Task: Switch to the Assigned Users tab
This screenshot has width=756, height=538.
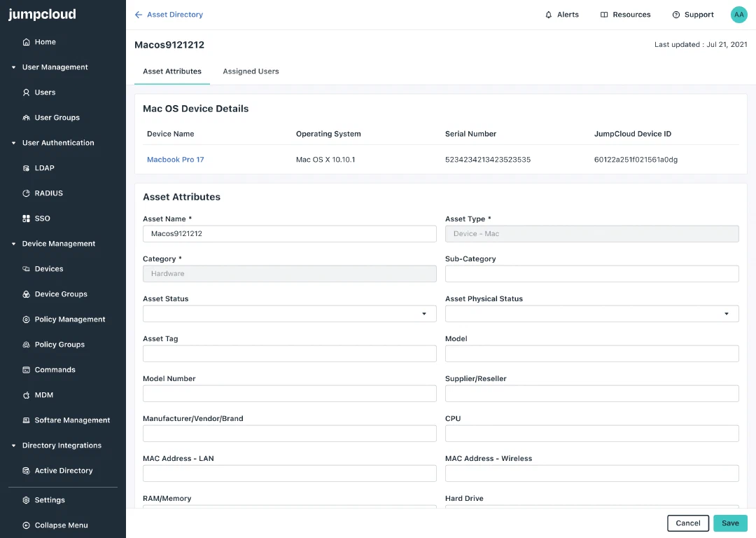Action: coord(251,71)
